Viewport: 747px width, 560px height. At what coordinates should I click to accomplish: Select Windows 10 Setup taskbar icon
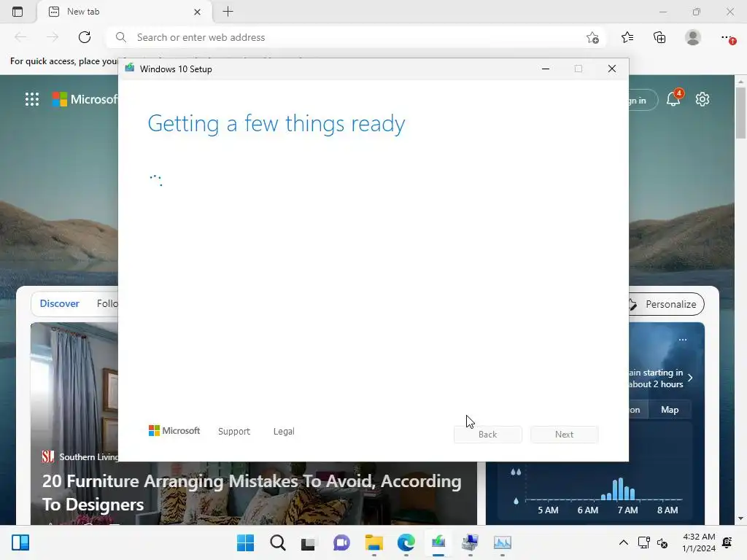pos(438,542)
